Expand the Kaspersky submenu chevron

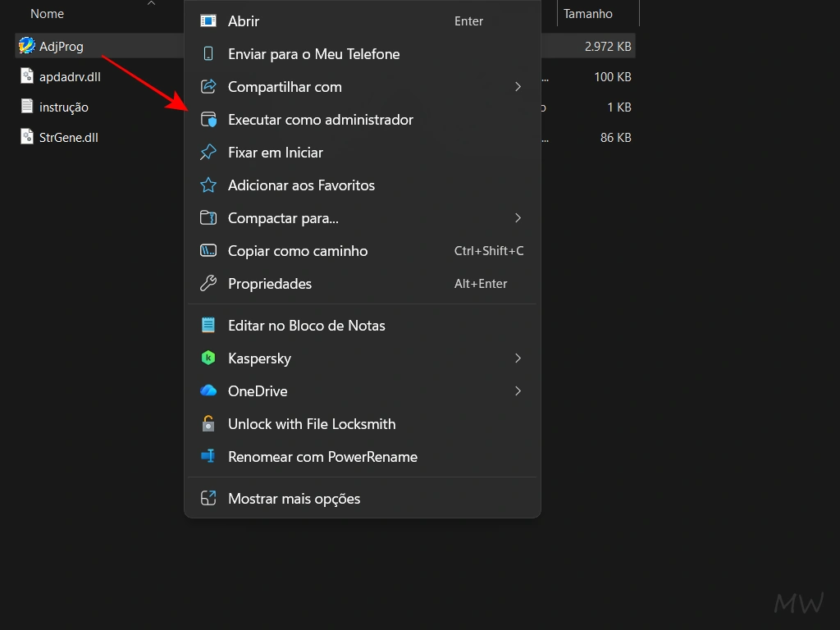[518, 358]
